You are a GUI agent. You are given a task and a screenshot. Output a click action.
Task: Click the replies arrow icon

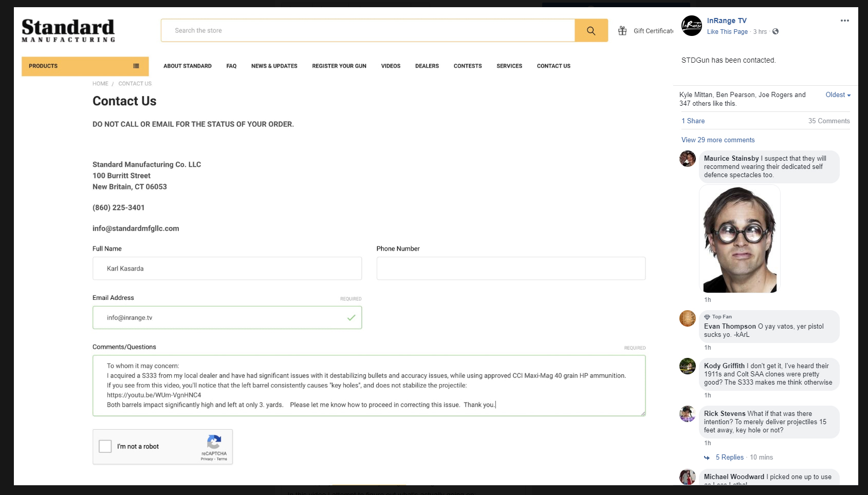[x=707, y=458]
